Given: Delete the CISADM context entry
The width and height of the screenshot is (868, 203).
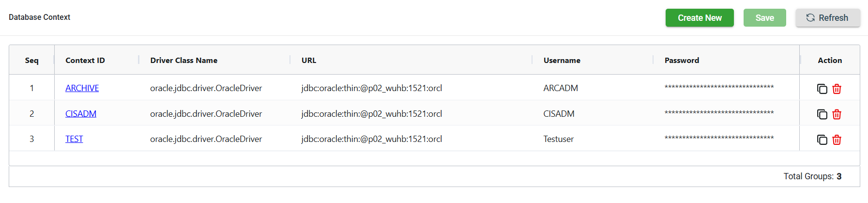Looking at the screenshot, I should [x=837, y=114].
